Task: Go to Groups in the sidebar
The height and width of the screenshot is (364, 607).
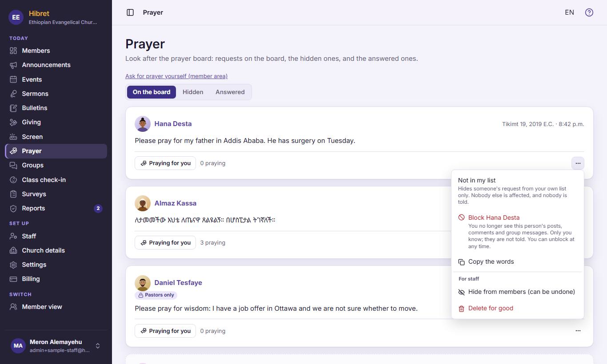Action: click(56, 165)
